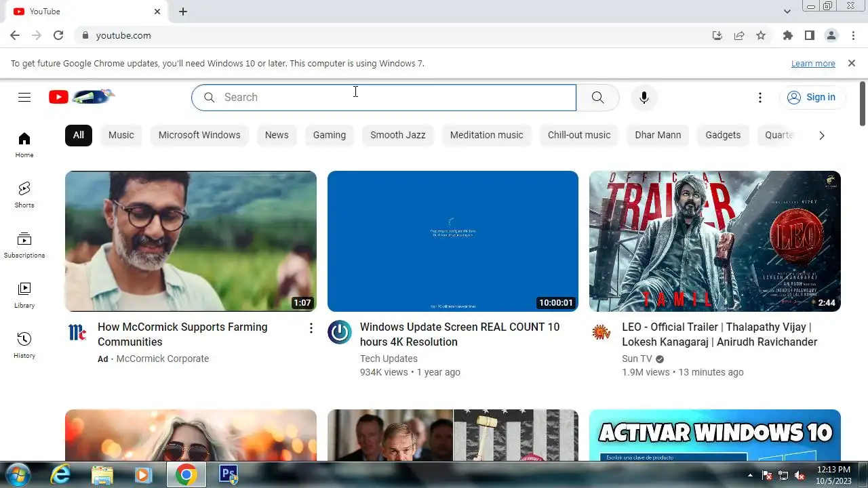Open How McCormick Supports Farming Communities title
The width and height of the screenshot is (868, 488).
coord(182,334)
